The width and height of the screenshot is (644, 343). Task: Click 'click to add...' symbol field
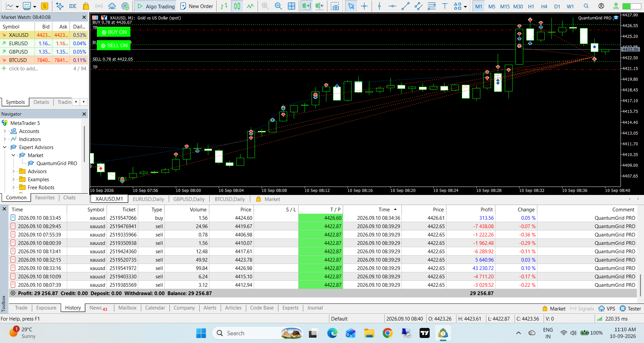tap(23, 68)
